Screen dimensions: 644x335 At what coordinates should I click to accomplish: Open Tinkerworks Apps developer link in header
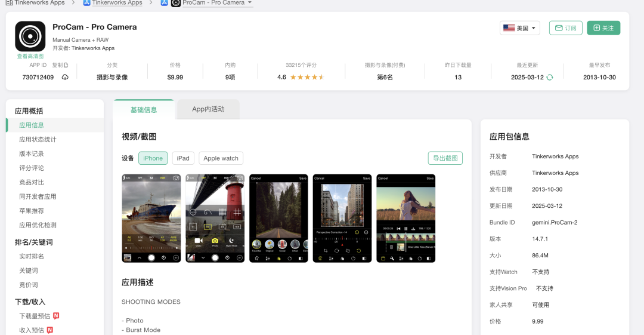(x=93, y=48)
